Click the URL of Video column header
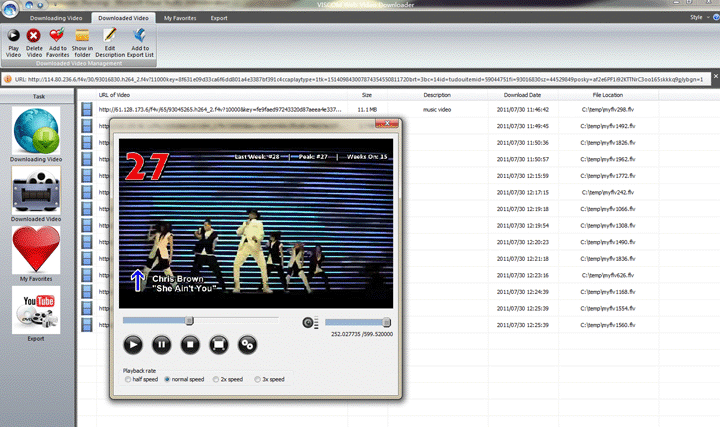The width and height of the screenshot is (720, 427). (x=114, y=95)
